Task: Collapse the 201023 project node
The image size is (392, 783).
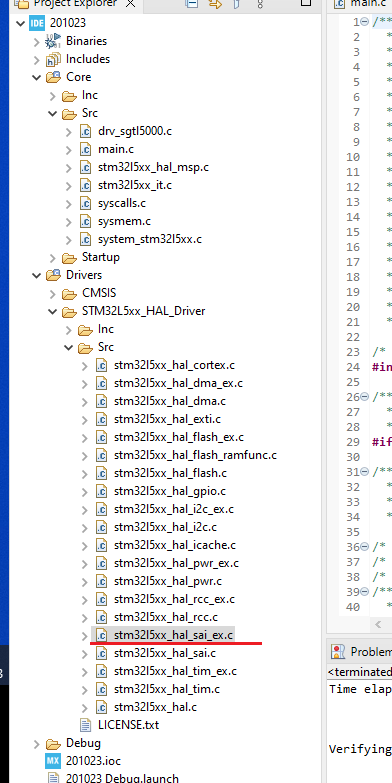Action: [20, 23]
